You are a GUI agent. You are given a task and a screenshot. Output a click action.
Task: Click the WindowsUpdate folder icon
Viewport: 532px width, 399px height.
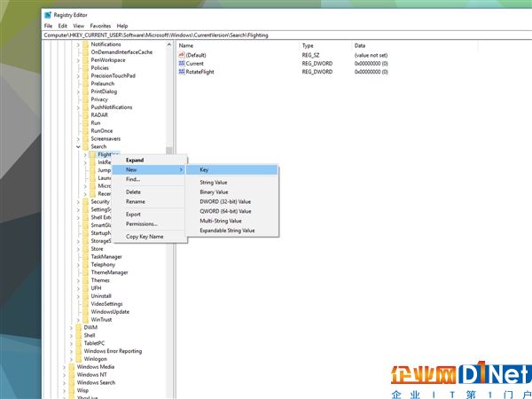pyautogui.click(x=85, y=312)
